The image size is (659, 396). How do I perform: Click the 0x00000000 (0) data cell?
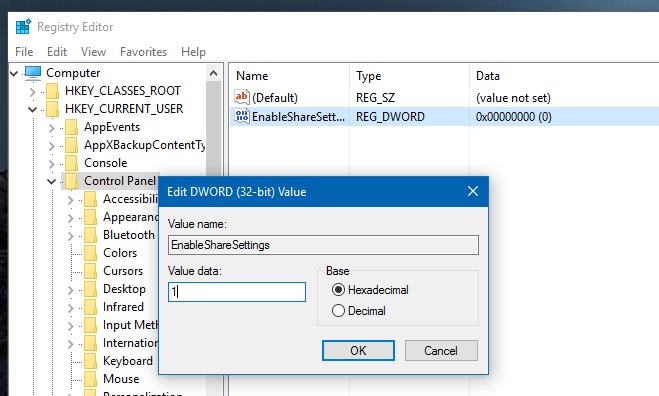[x=514, y=116]
